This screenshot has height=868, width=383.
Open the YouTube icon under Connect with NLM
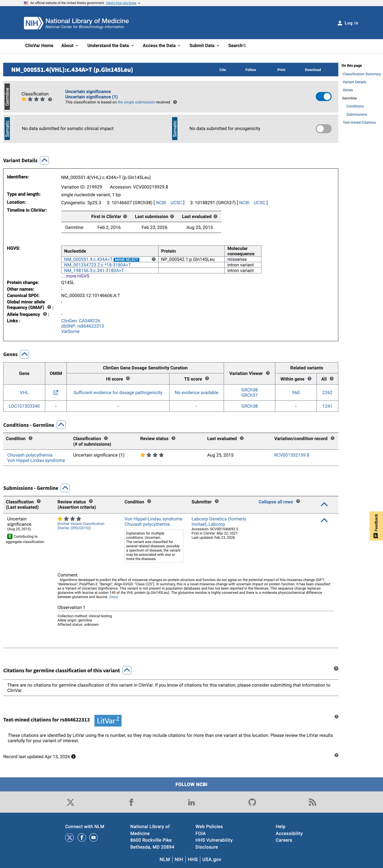click(x=93, y=838)
